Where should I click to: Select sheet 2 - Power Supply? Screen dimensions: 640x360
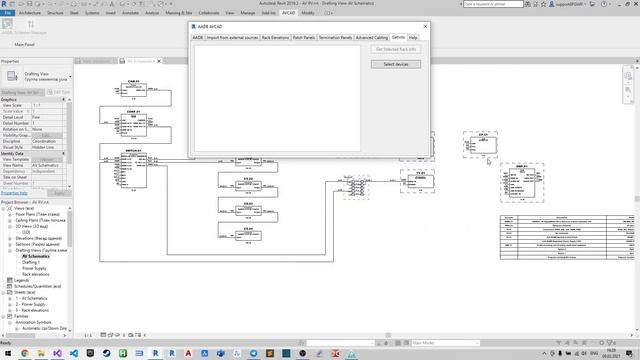(31, 304)
